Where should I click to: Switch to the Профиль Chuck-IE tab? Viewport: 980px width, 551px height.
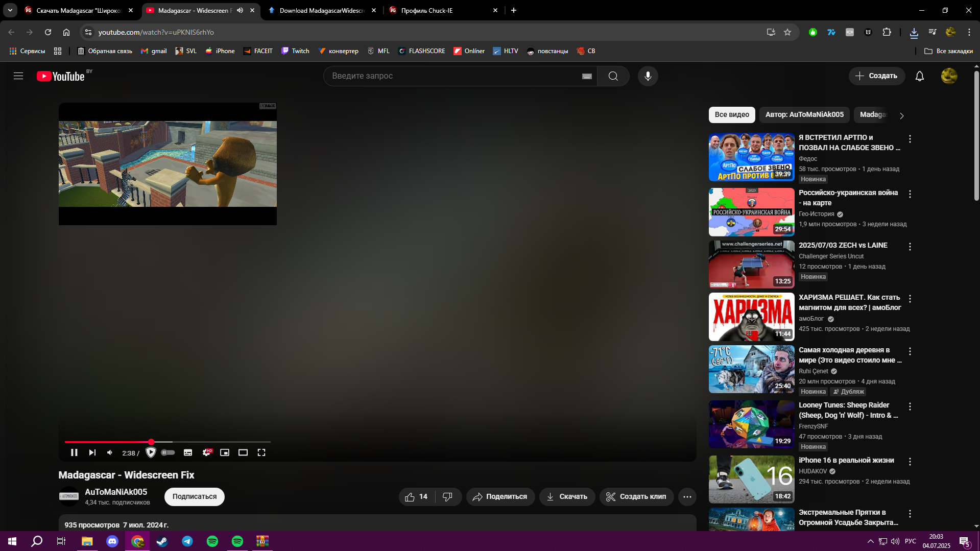pos(442,10)
